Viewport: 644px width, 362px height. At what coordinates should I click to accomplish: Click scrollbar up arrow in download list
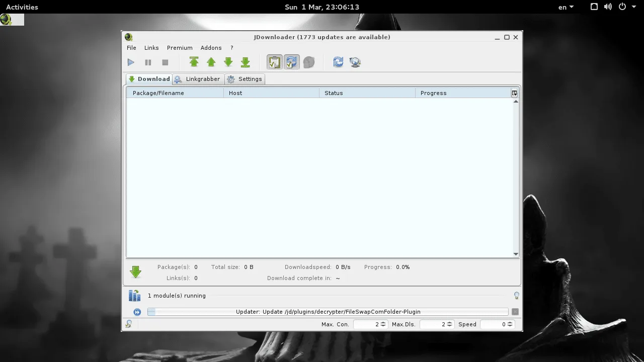(516, 102)
